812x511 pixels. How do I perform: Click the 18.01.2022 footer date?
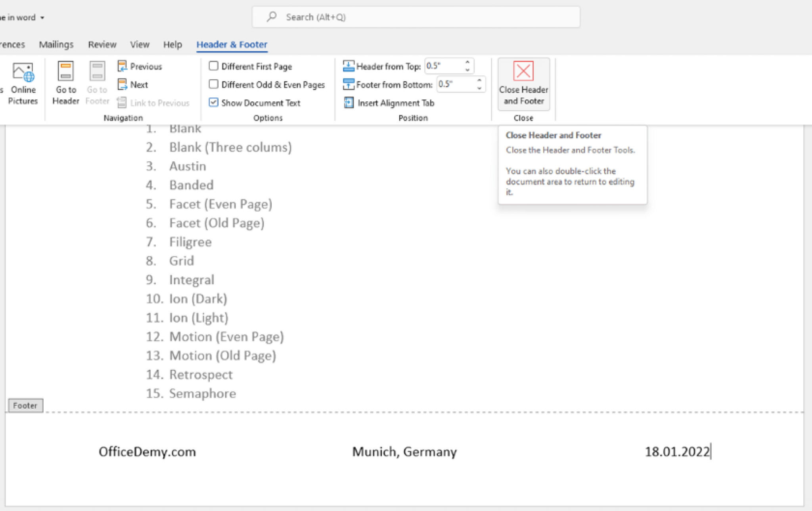677,452
